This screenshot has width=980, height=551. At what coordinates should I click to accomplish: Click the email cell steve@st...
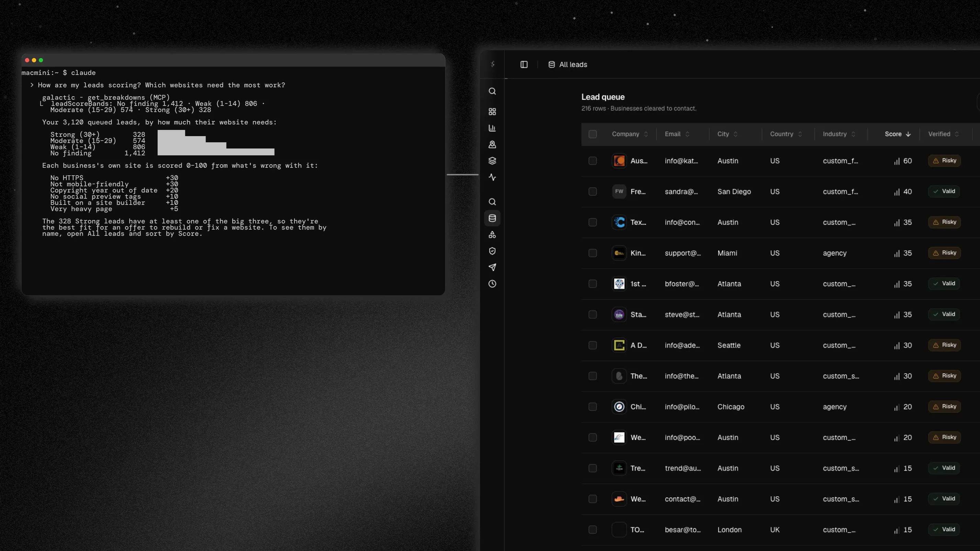coord(682,314)
